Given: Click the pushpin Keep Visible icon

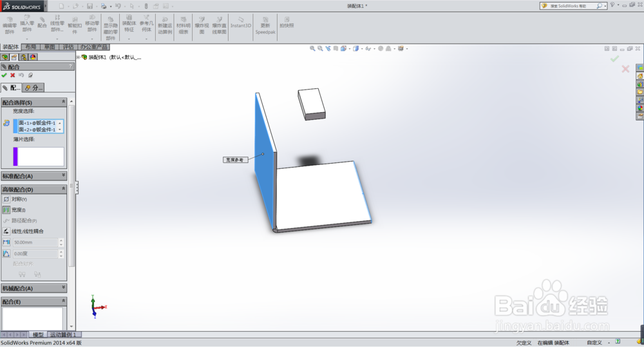Looking at the screenshot, I should point(30,75).
